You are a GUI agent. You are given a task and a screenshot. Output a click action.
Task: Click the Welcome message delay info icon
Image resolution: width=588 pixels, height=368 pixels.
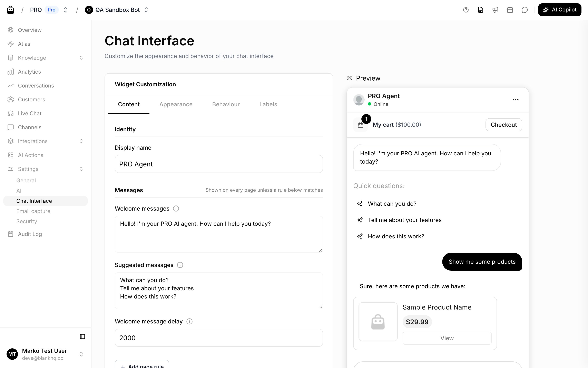click(x=189, y=322)
